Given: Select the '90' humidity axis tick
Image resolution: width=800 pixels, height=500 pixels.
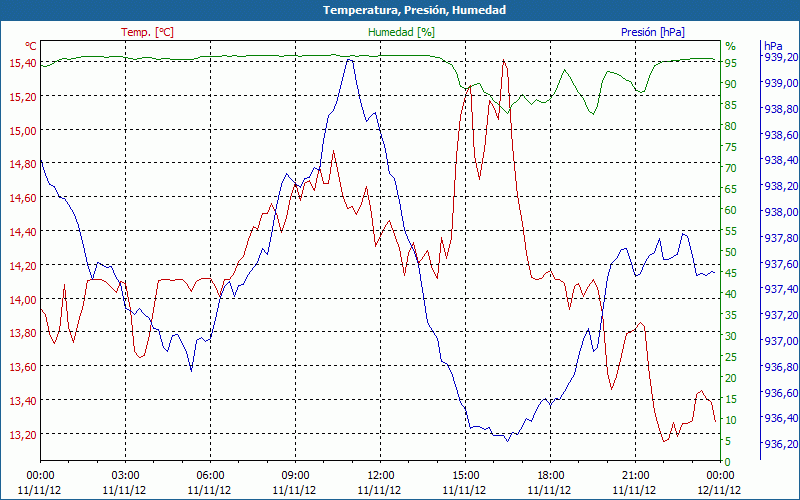Looking at the screenshot, I should 731,84.
